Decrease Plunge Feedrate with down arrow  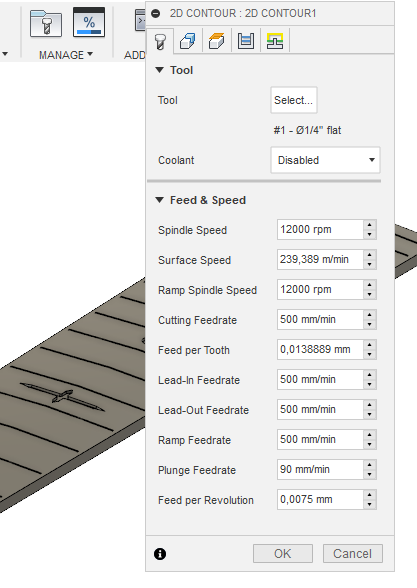[370, 474]
